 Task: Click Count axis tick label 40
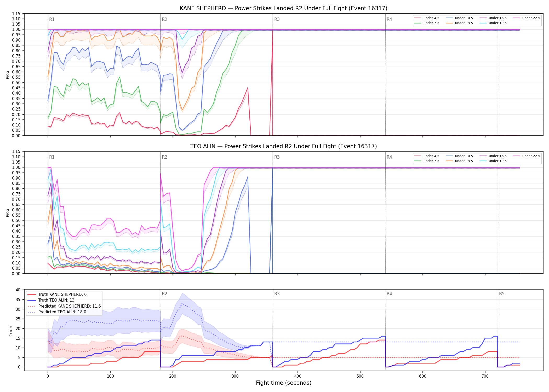tap(18, 290)
